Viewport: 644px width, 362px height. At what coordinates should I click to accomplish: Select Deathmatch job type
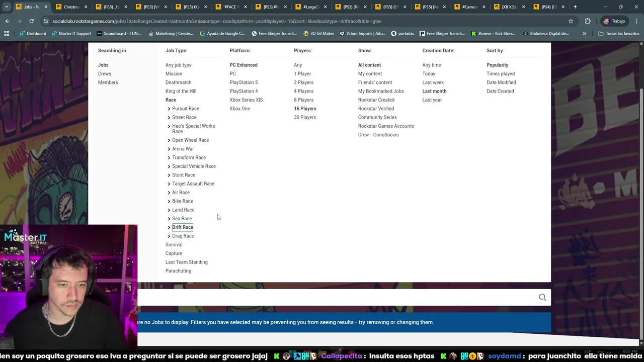(x=178, y=82)
